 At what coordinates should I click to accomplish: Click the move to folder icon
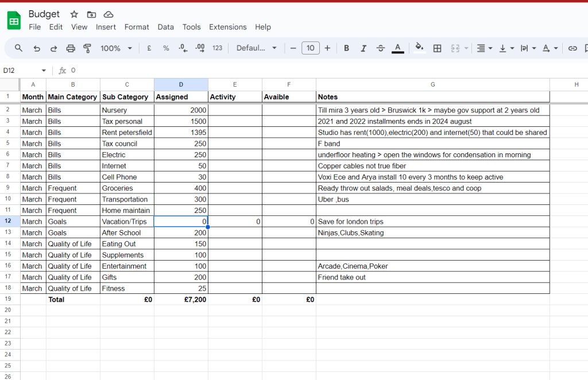pos(91,14)
